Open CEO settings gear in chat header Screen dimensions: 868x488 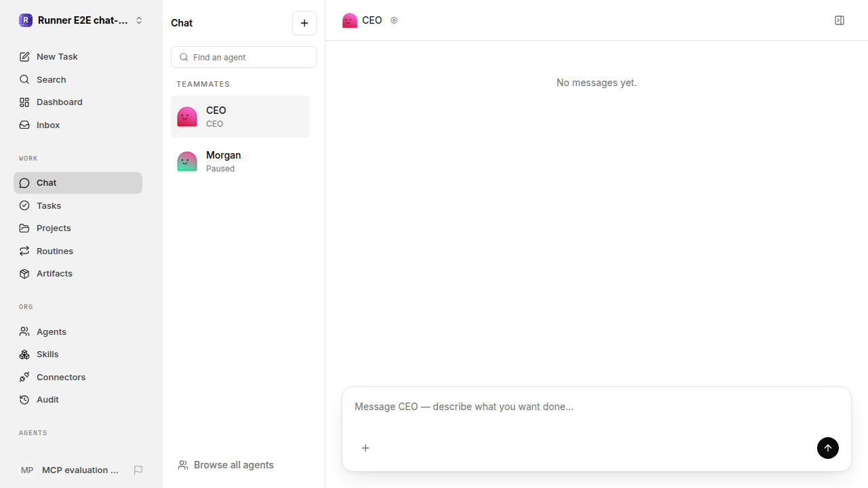[x=394, y=20]
